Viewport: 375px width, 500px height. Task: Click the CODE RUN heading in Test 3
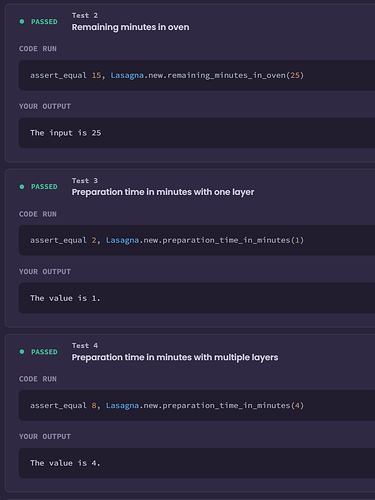click(x=38, y=214)
